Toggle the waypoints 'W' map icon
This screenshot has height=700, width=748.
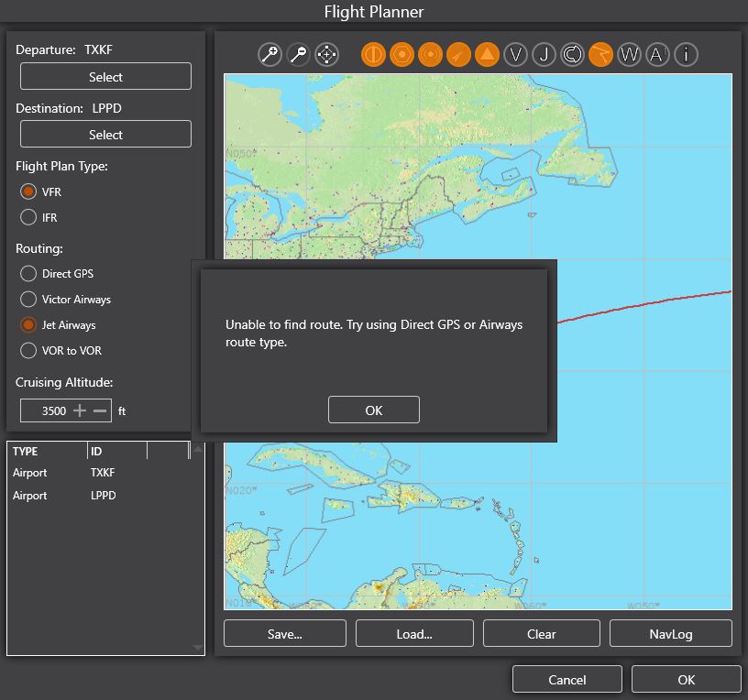[x=629, y=54]
